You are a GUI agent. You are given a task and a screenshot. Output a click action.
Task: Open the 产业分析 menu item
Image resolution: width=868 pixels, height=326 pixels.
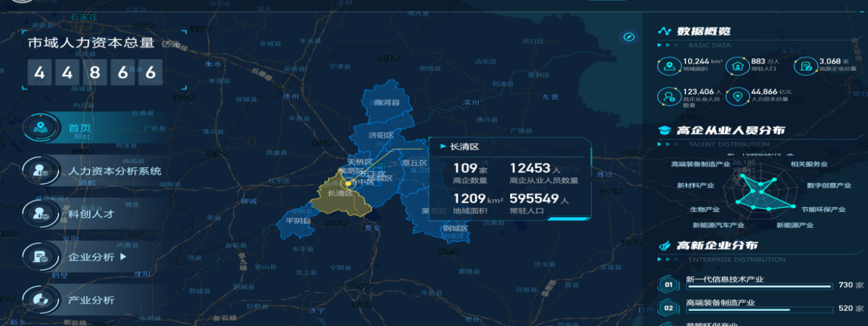(91, 300)
